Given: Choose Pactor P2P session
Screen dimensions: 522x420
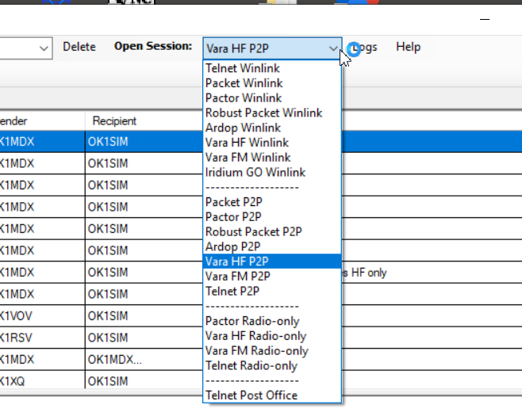Looking at the screenshot, I should (x=272, y=217).
